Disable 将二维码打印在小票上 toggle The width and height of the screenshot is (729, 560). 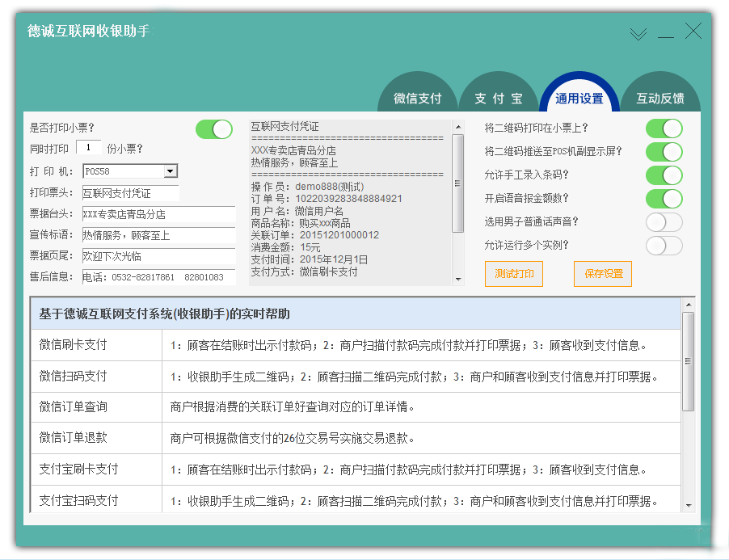664,128
